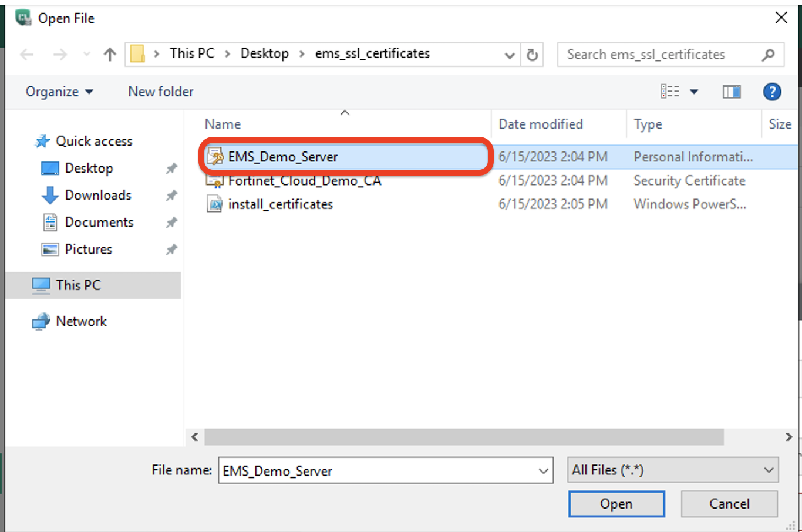Select 'This PC' in the breadcrumb path

point(192,53)
